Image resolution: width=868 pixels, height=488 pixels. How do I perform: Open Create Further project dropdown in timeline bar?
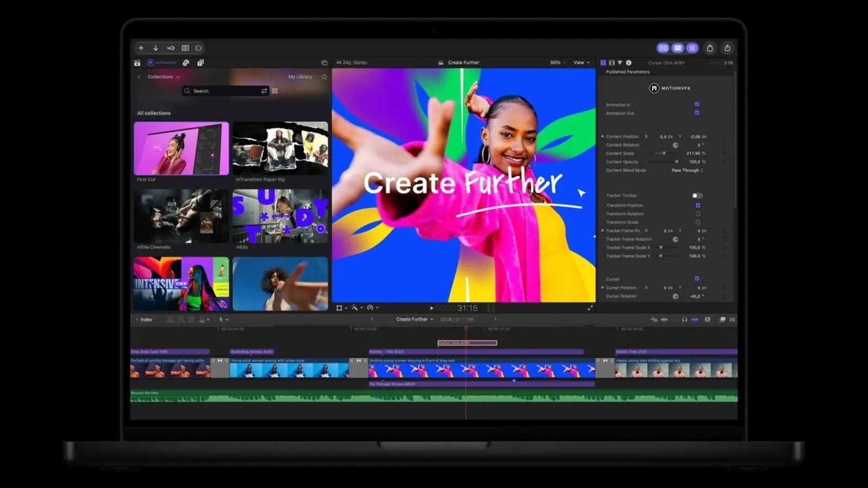coord(414,319)
